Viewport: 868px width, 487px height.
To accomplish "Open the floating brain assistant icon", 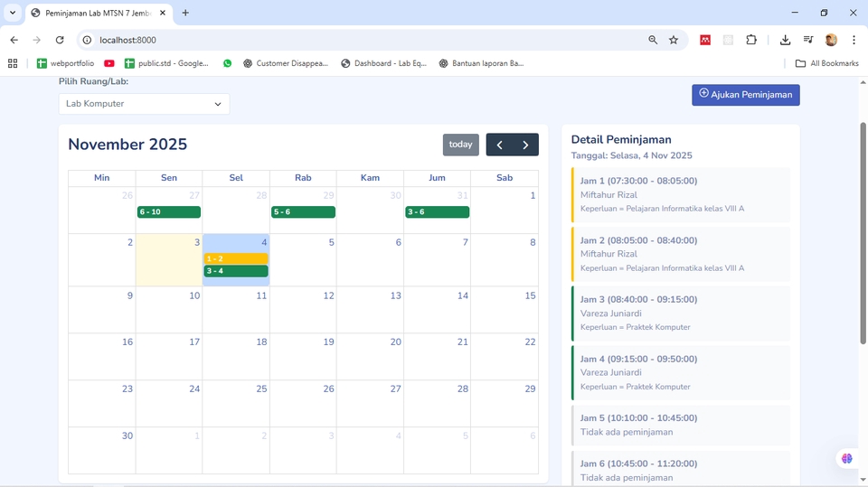I will pyautogui.click(x=847, y=458).
